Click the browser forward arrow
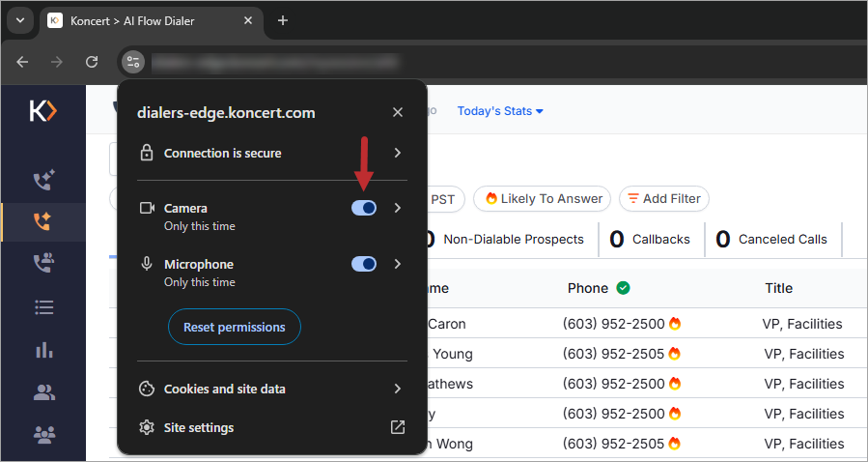The image size is (868, 462). (56, 62)
